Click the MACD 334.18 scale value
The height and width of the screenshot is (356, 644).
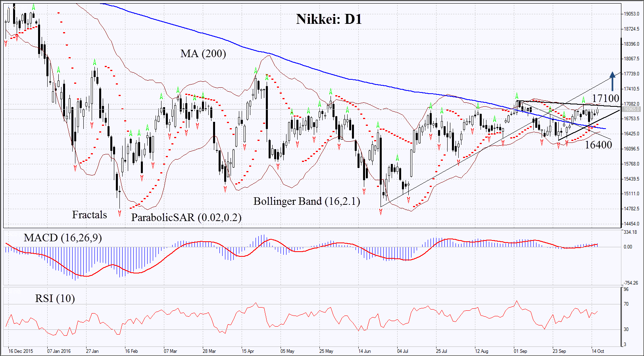coord(630,232)
